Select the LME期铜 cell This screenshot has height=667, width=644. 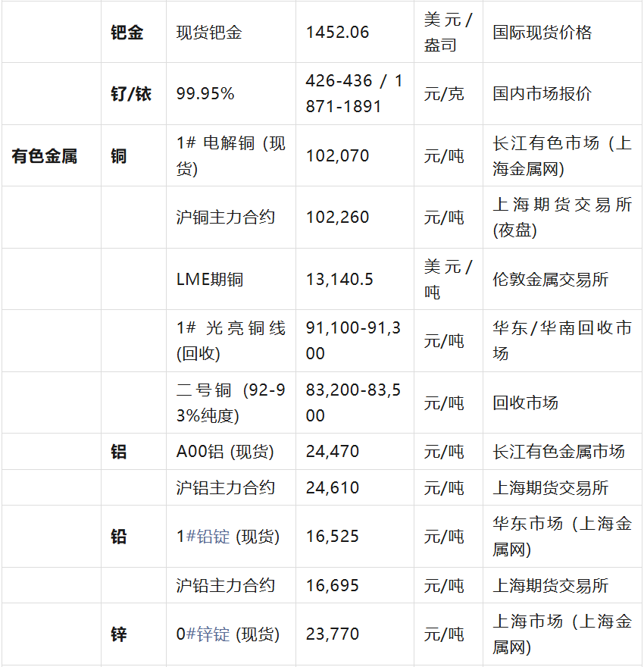[210, 280]
